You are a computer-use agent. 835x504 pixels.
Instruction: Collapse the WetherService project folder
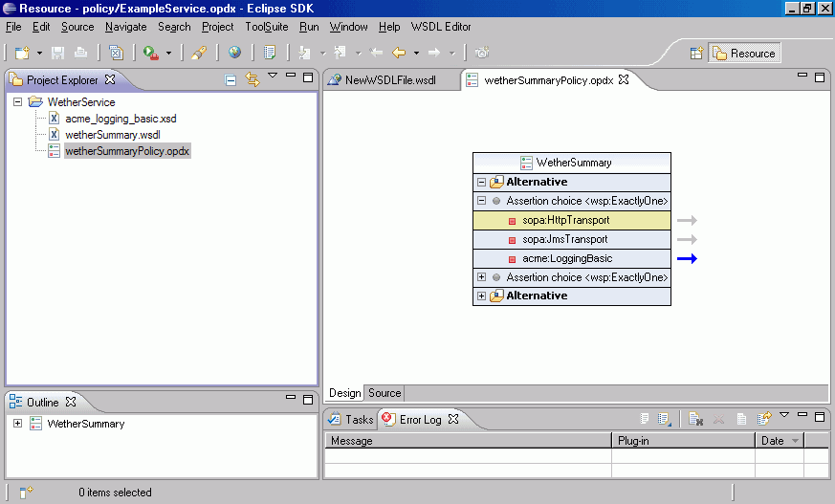17,101
